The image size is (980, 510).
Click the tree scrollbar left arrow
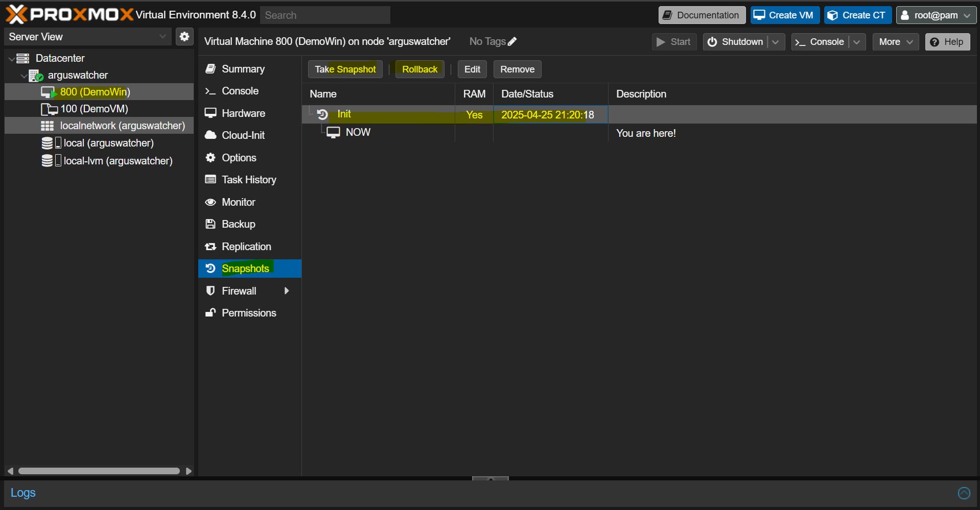[x=10, y=471]
